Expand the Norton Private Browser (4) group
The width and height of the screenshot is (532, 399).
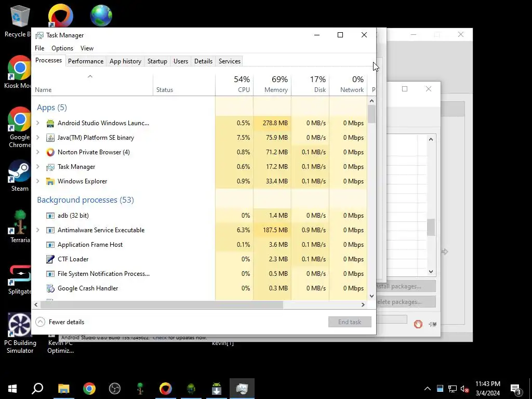[37, 152]
